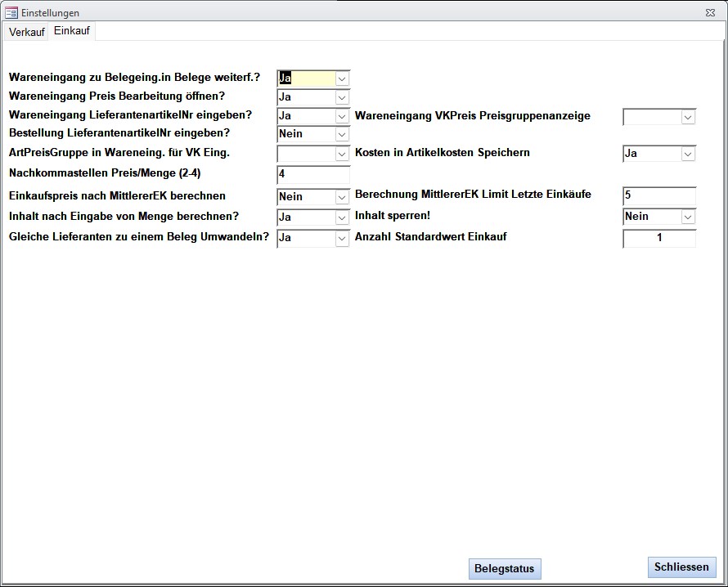Open Einkaufspreis nach MittlererEK berechnen dropdown

point(343,197)
